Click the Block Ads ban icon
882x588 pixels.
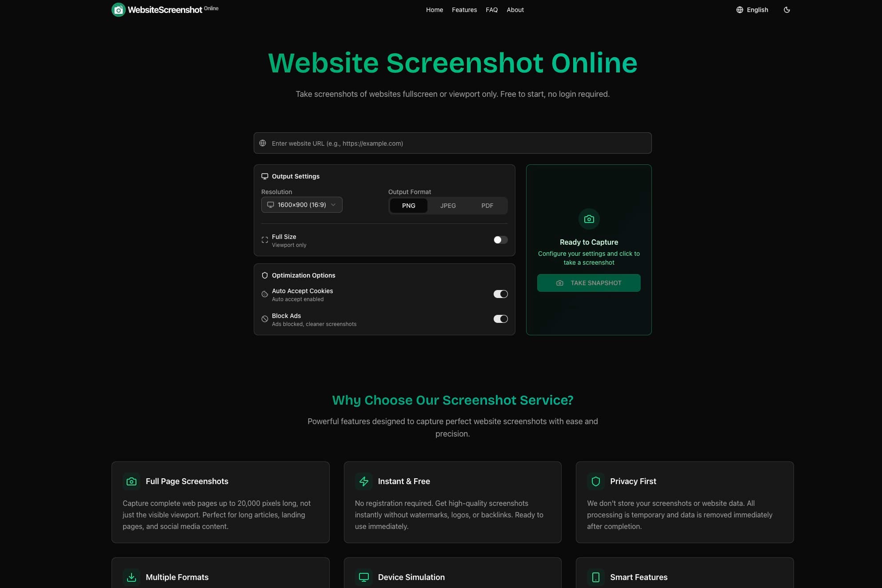coord(265,319)
